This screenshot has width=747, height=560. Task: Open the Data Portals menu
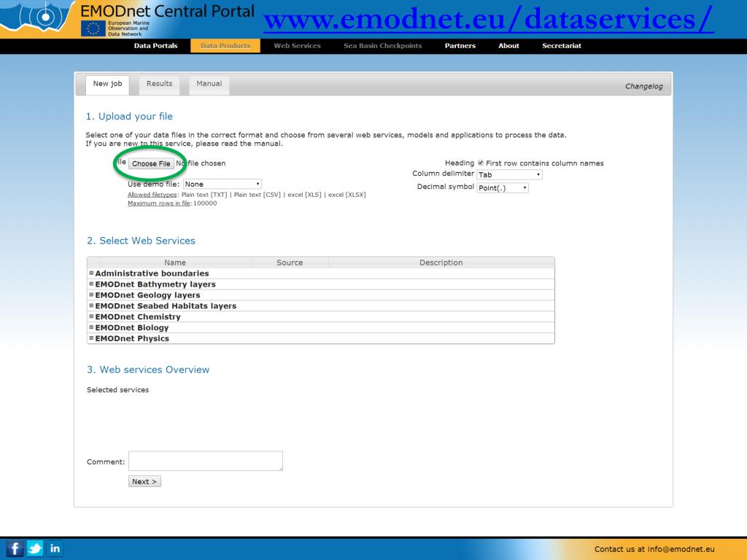(x=155, y=46)
